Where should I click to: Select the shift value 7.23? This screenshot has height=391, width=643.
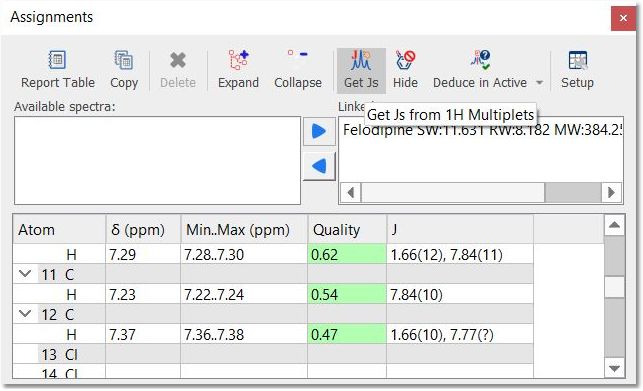(143, 294)
